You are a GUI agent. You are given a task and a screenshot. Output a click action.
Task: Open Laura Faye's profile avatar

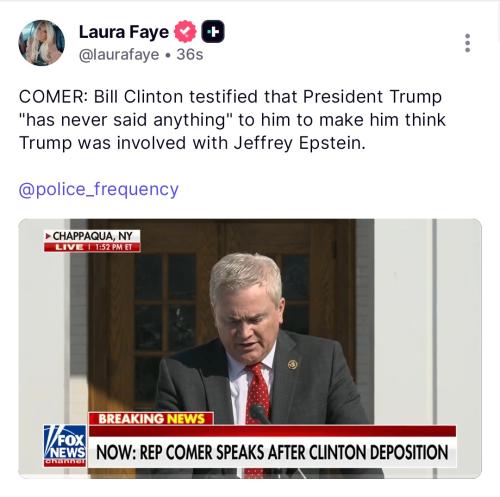(41, 43)
